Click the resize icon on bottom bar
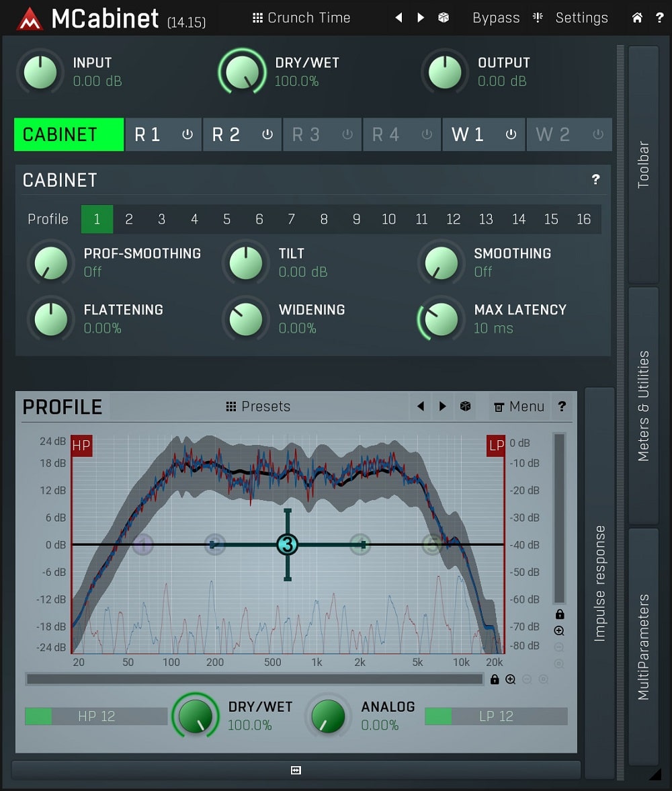 click(x=296, y=770)
